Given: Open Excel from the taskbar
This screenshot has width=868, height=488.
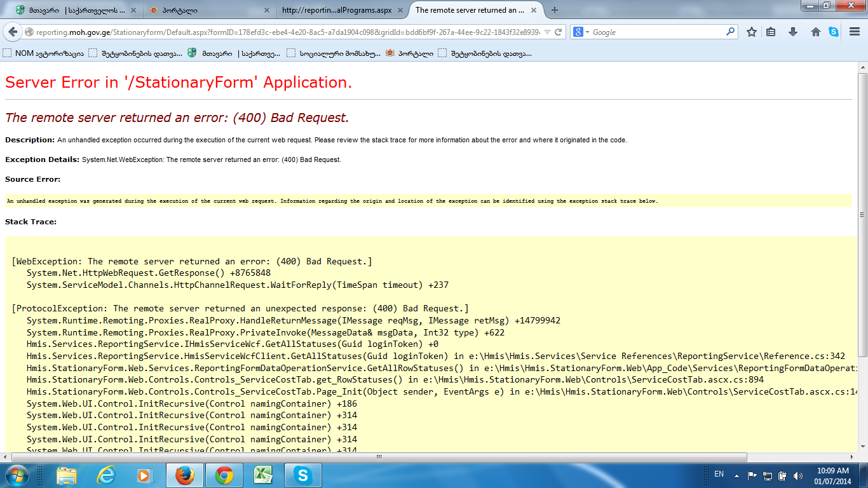Looking at the screenshot, I should [x=262, y=475].
